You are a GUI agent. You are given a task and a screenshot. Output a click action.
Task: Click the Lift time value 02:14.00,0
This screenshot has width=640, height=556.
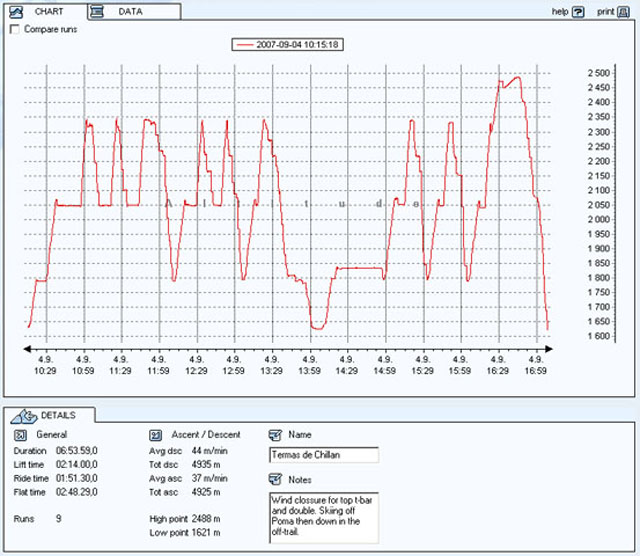click(x=77, y=465)
